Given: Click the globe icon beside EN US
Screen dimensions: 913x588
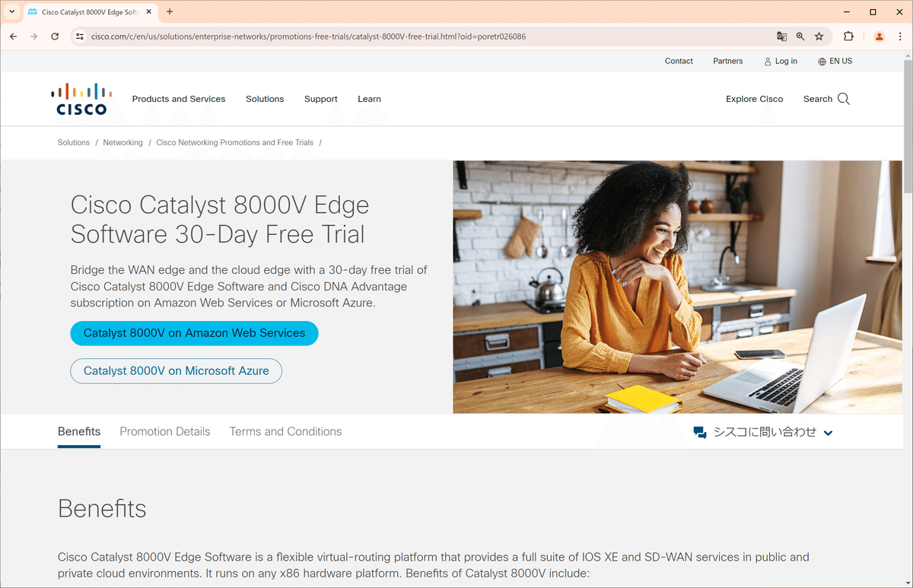Looking at the screenshot, I should point(821,61).
